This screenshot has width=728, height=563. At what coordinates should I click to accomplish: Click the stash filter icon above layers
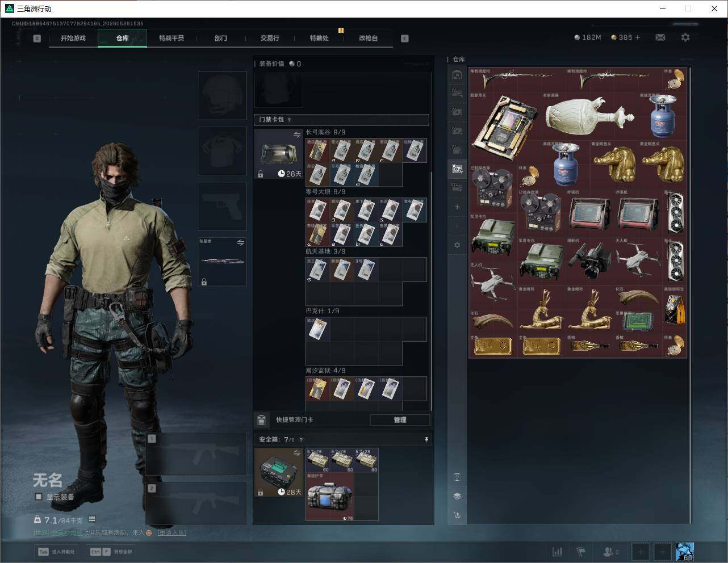[457, 477]
